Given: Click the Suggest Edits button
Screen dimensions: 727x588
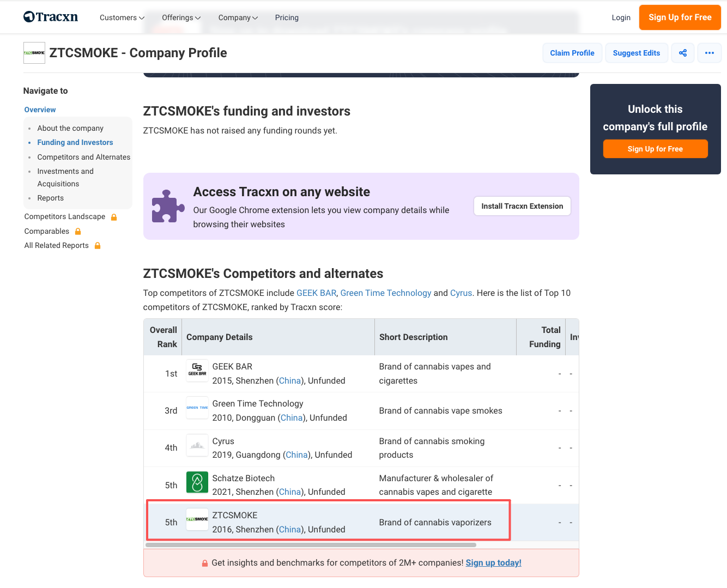Looking at the screenshot, I should click(636, 53).
